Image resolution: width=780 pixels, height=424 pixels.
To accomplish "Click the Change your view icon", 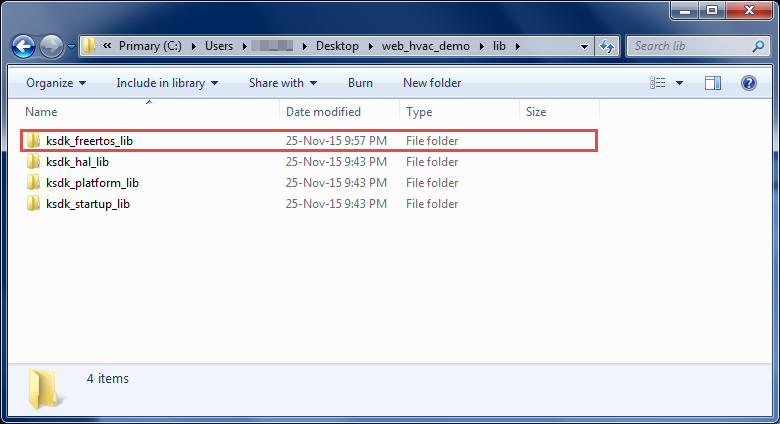I will coord(658,83).
